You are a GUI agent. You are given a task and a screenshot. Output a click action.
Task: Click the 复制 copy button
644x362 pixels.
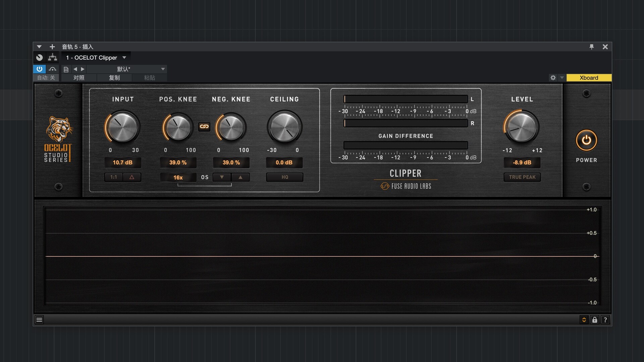coord(114,78)
